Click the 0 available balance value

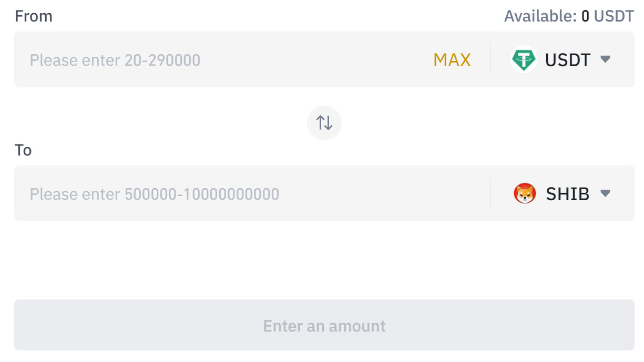[x=585, y=16]
